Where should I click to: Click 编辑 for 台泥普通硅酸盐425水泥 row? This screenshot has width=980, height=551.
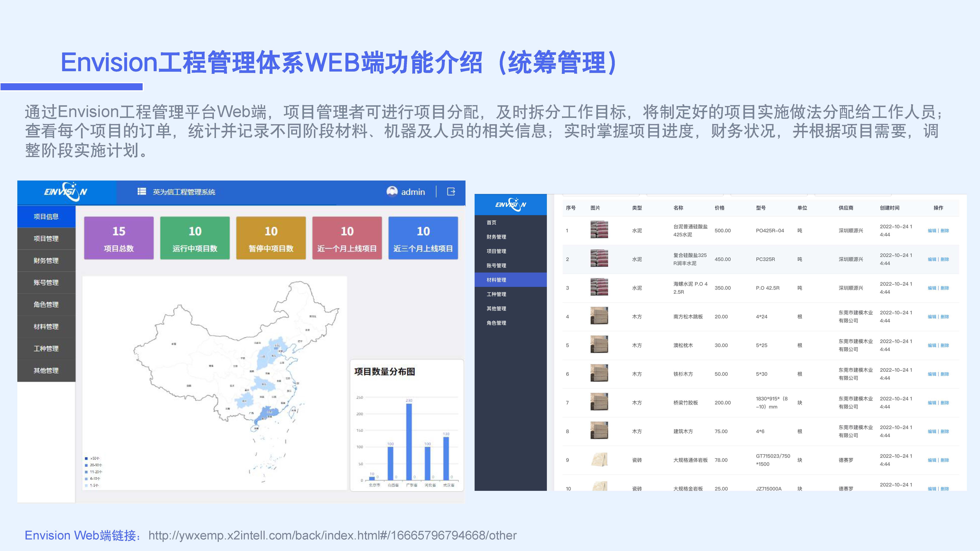click(x=932, y=231)
